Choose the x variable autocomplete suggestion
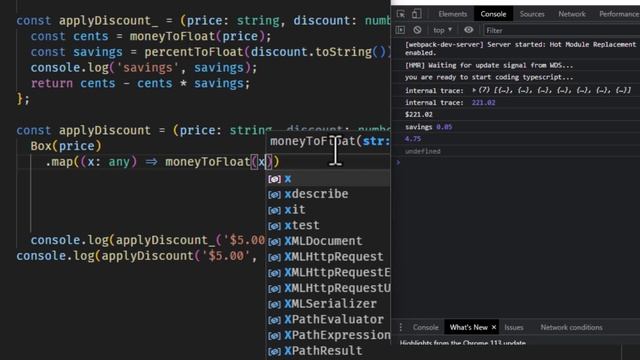Screen dimensions: 640x360 [328, 179]
